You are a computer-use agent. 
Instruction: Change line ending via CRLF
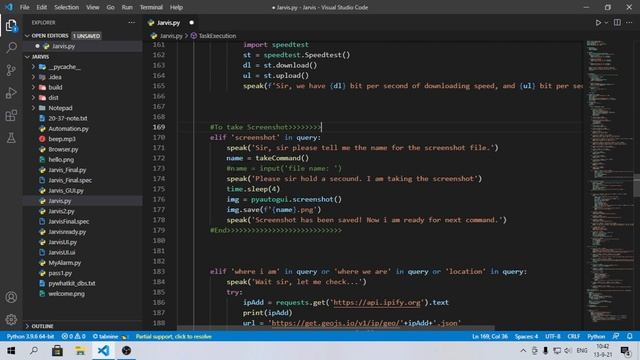pos(573,337)
